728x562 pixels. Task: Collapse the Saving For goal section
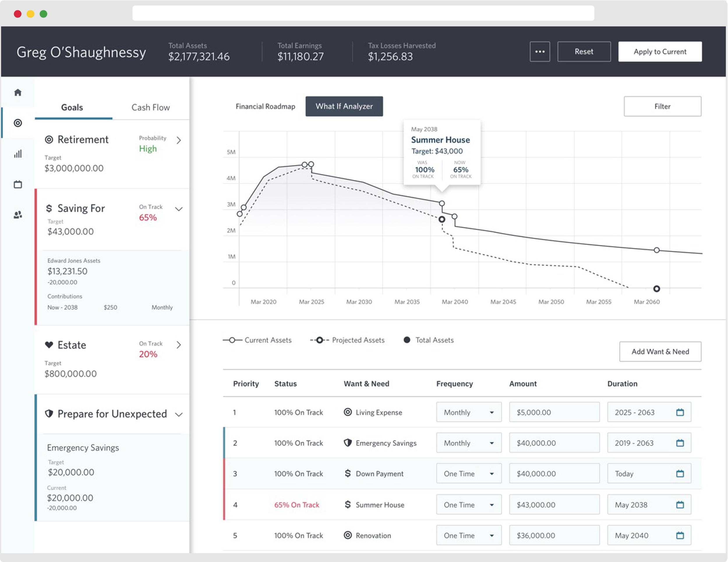pyautogui.click(x=179, y=209)
